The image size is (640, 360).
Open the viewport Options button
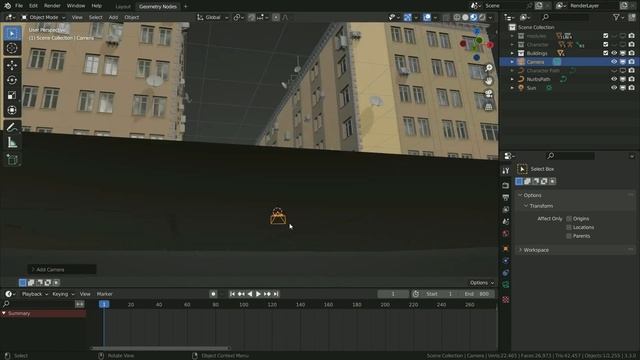(481, 283)
